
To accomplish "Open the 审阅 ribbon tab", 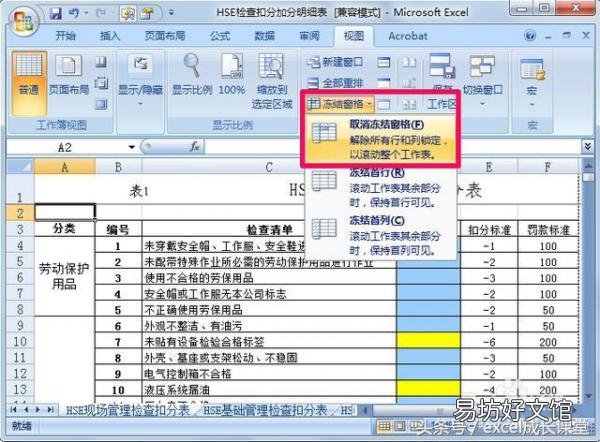I will tap(309, 36).
